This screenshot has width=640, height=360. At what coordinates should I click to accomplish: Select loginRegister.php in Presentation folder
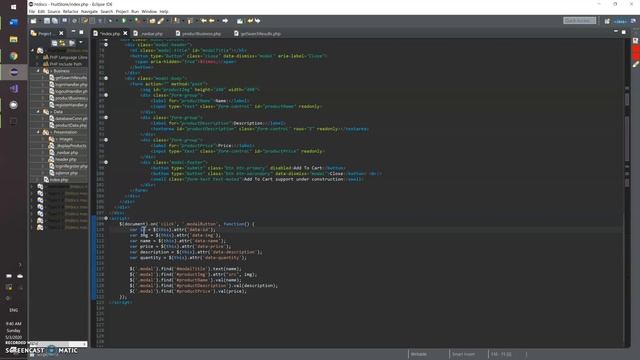coord(68,166)
